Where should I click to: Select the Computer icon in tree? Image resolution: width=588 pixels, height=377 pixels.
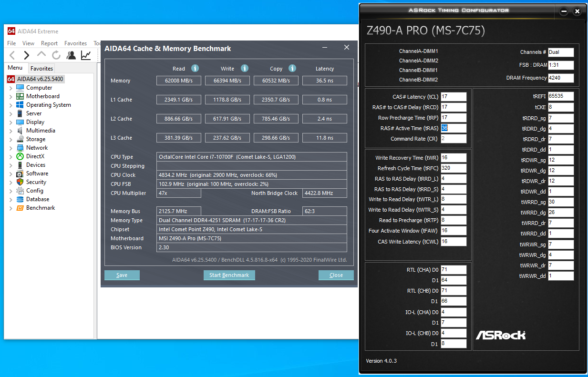(x=20, y=88)
